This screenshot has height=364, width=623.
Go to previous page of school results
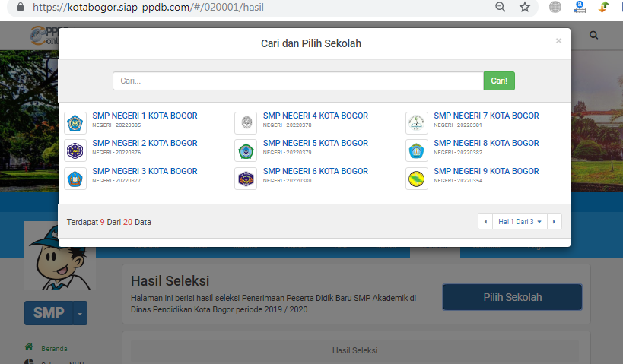(485, 221)
